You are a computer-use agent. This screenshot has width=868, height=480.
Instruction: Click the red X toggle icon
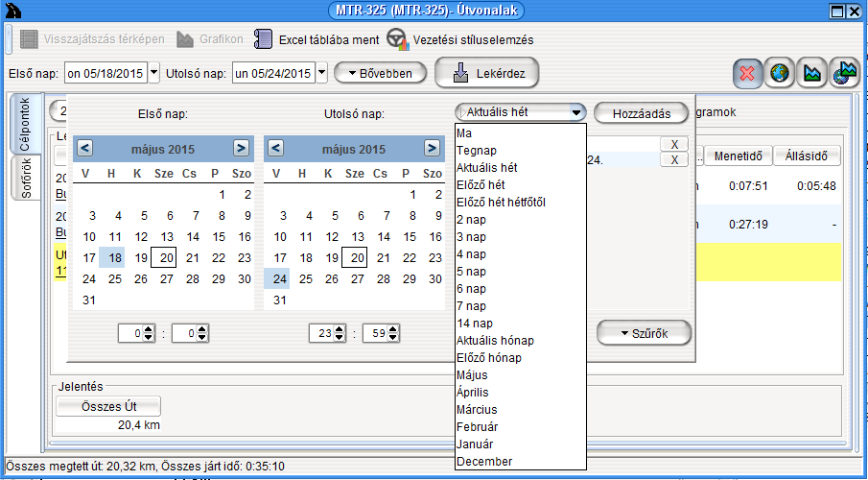(748, 73)
